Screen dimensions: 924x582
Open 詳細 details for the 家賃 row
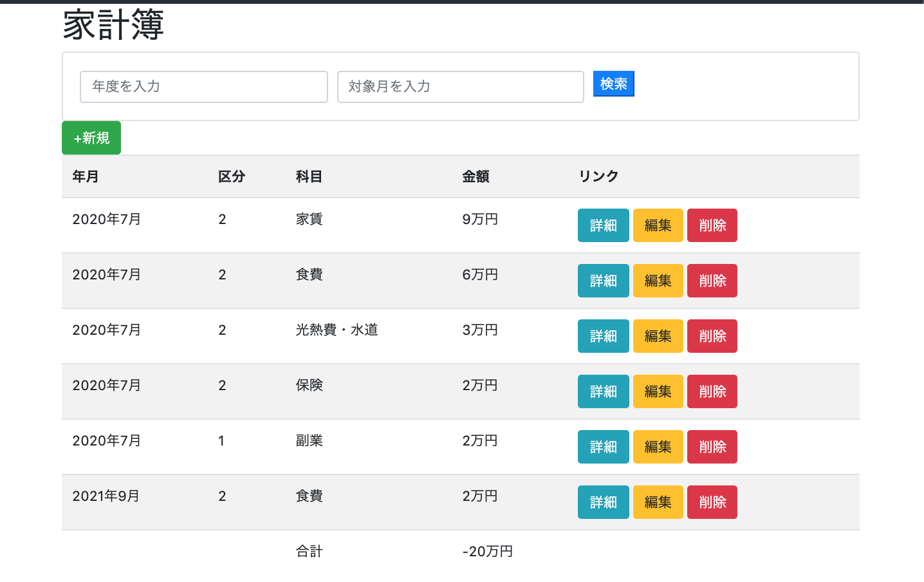click(x=603, y=225)
